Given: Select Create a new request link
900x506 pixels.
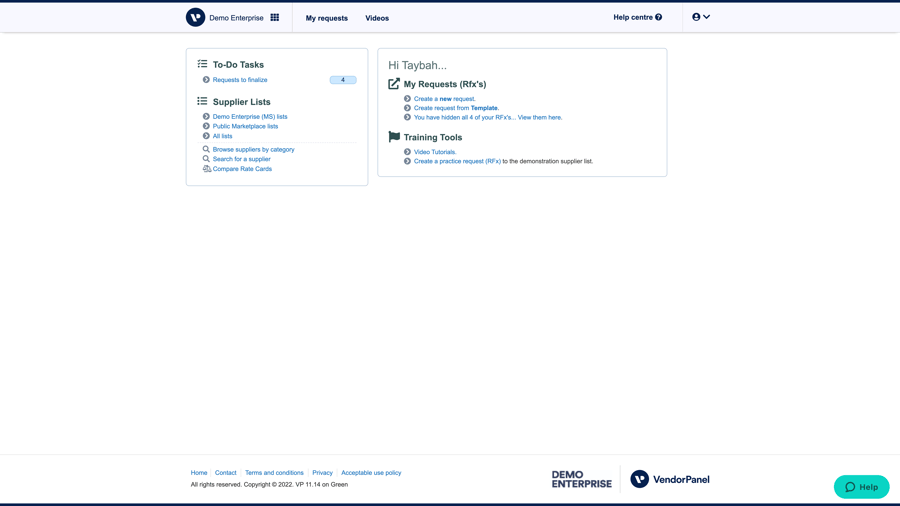Looking at the screenshot, I should tap(444, 99).
